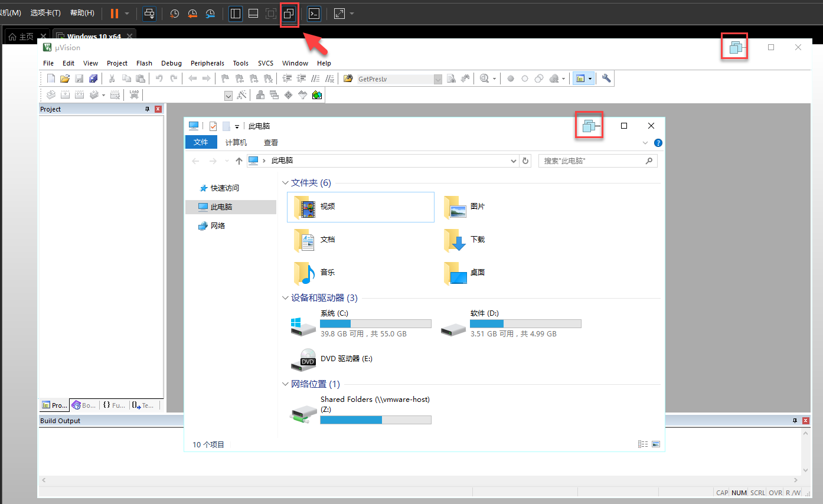The image size is (823, 504).
Task: Expand the Explorer ribbon chevron
Action: pos(645,143)
